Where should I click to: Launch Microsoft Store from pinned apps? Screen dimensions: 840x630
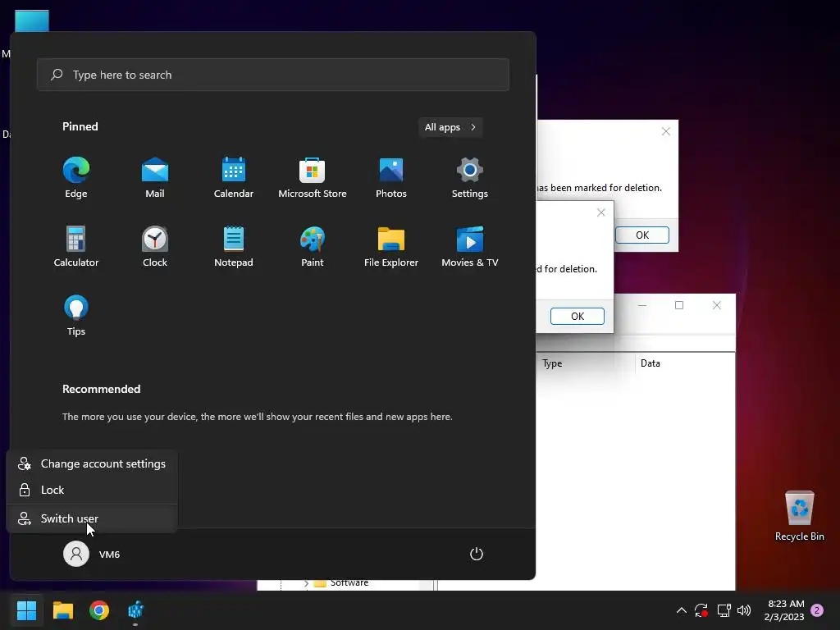tap(313, 178)
